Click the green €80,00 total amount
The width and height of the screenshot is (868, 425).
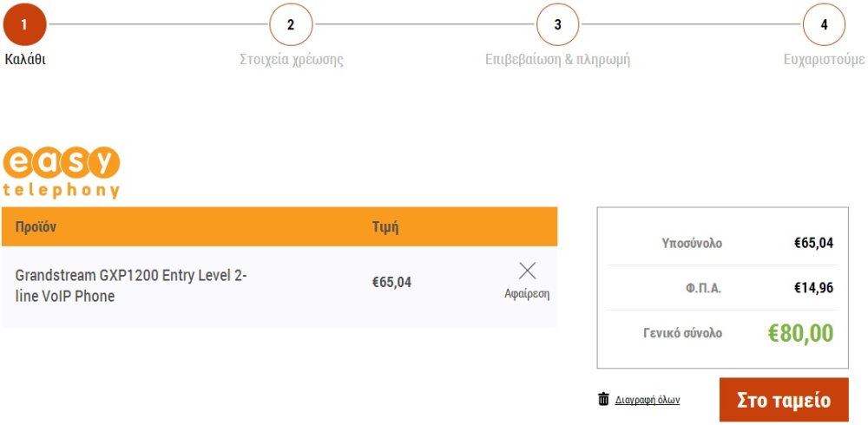tap(800, 333)
